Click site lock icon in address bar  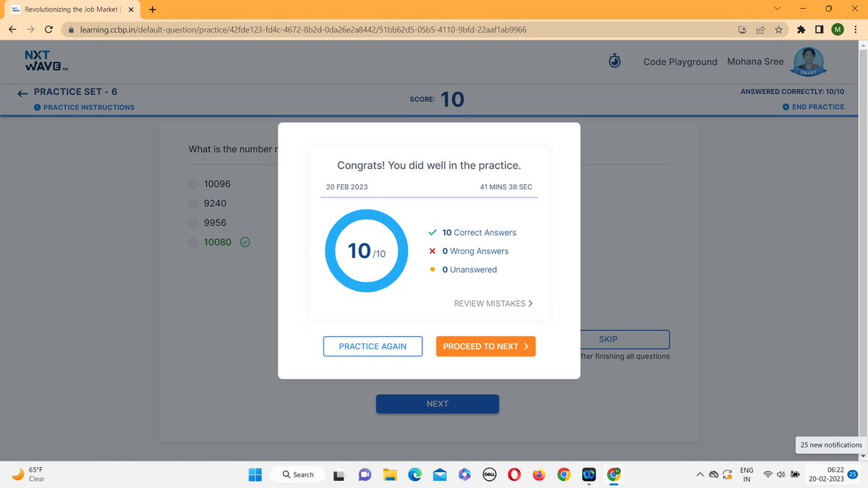click(x=71, y=30)
